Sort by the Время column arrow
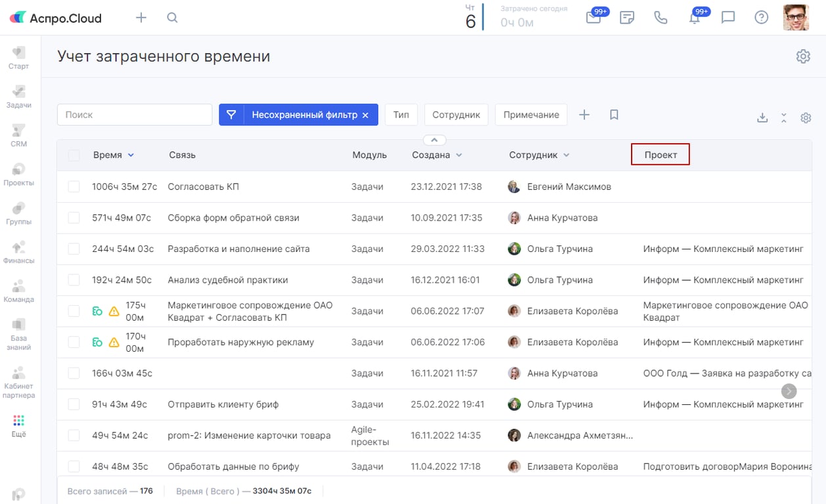The image size is (826, 504). tap(131, 156)
